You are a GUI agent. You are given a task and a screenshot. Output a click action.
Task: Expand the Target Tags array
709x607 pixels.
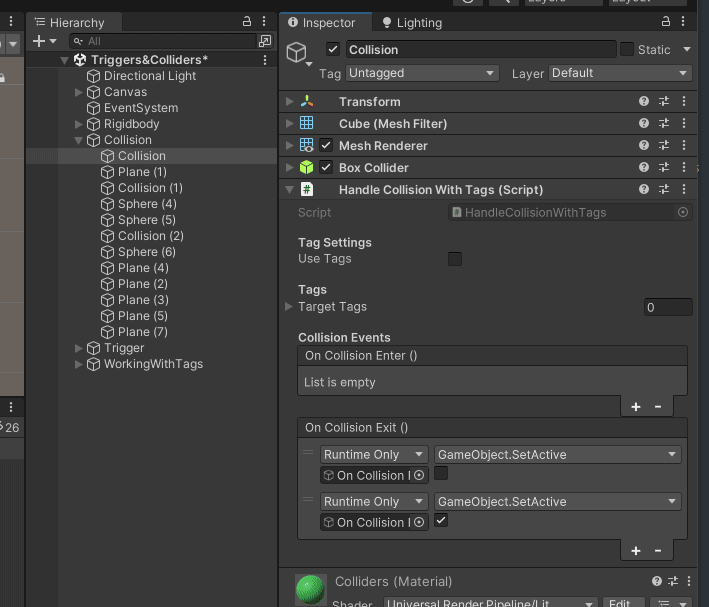tap(290, 307)
